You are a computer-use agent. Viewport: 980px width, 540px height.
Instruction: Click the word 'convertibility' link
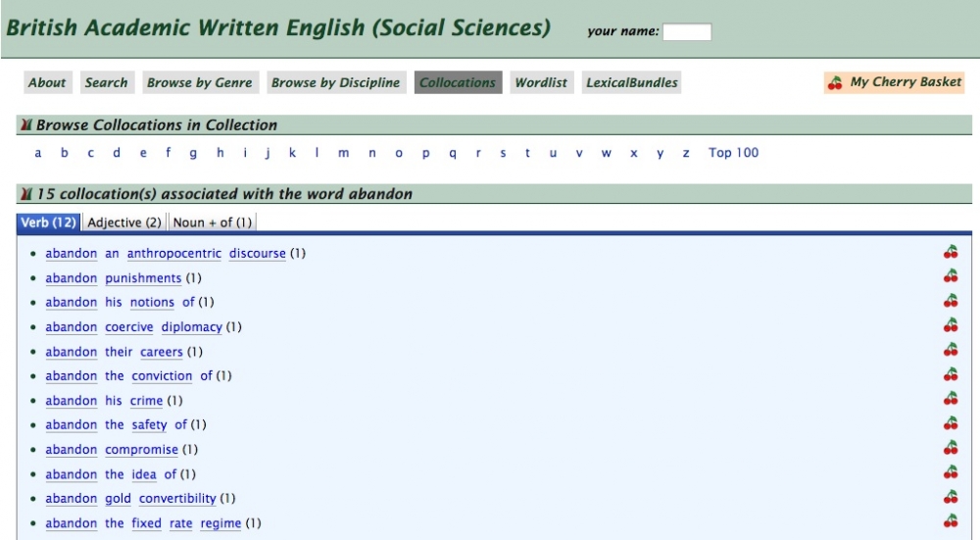pyautogui.click(x=177, y=498)
